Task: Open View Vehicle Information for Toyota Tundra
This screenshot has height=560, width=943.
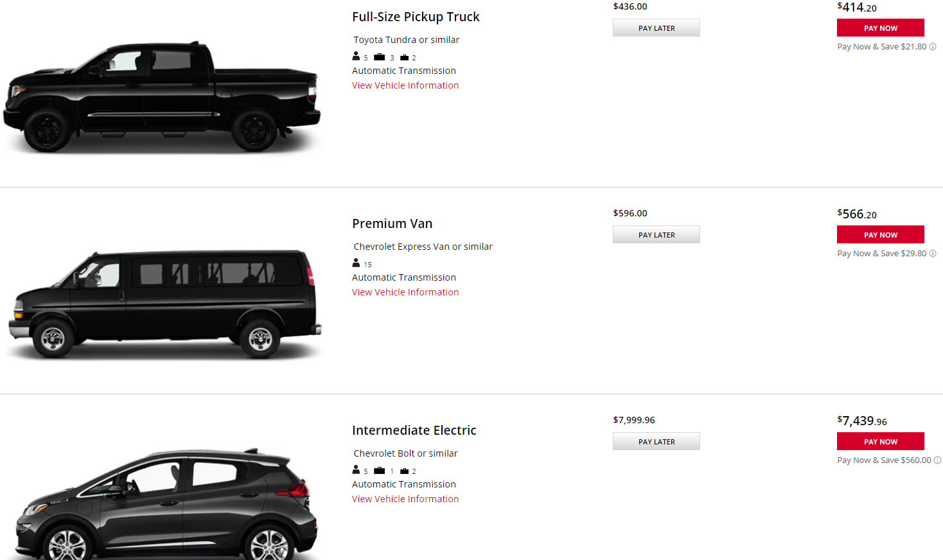Action: 405,85
